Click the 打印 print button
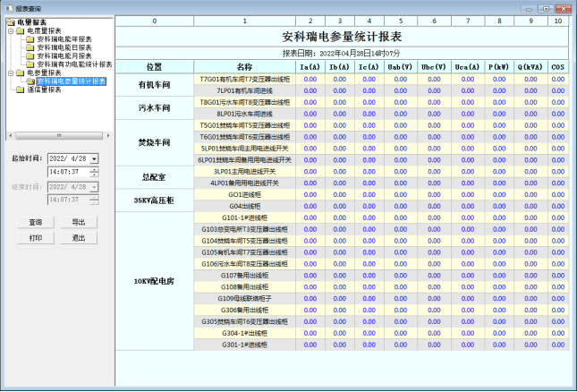577x392 pixels. (x=36, y=238)
